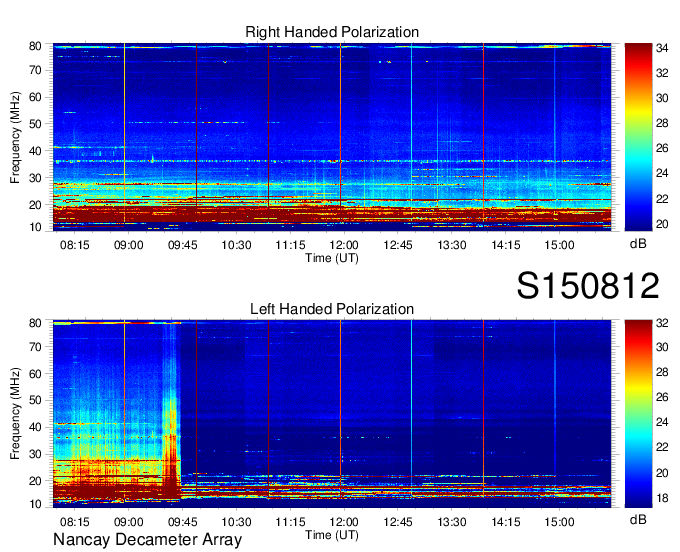Click the red vertical line near 13:55 in the bottom spectrogram

pyautogui.click(x=484, y=408)
